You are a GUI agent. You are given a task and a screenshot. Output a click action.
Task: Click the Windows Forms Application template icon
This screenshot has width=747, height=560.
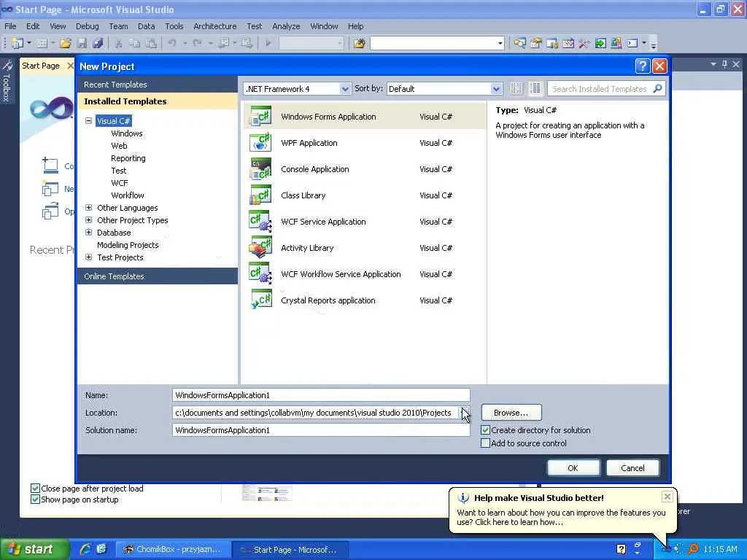260,116
